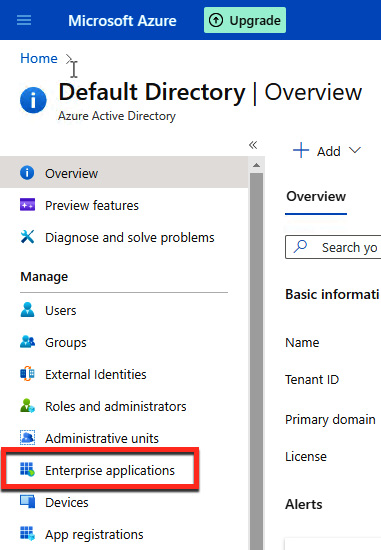Collapse the sidebar with double-chevron

(x=253, y=145)
